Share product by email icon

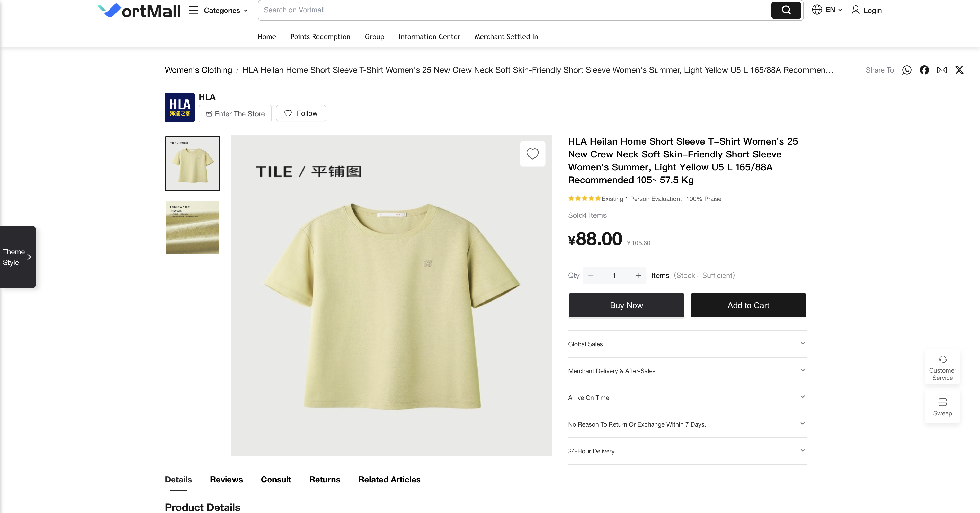pos(942,70)
